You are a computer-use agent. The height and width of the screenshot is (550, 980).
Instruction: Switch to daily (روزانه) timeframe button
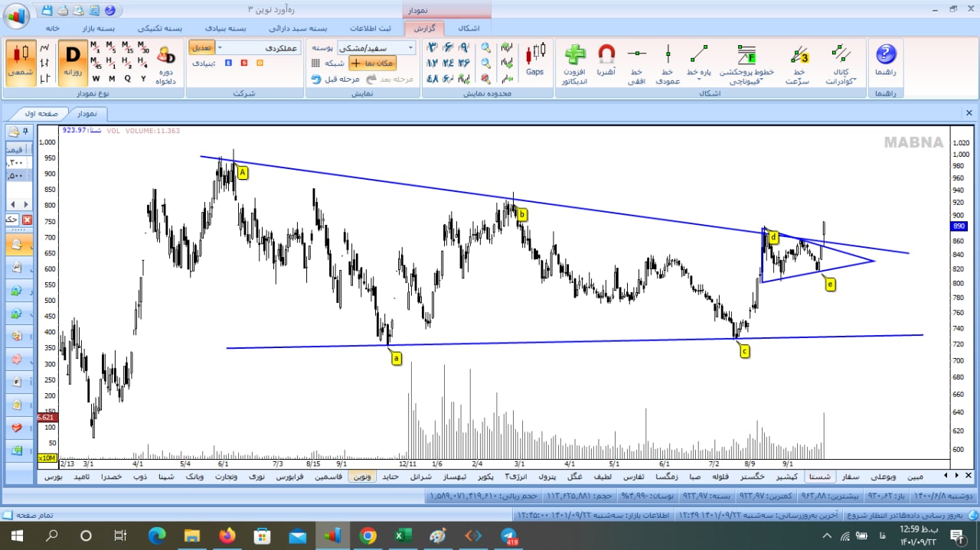pyautogui.click(x=73, y=62)
